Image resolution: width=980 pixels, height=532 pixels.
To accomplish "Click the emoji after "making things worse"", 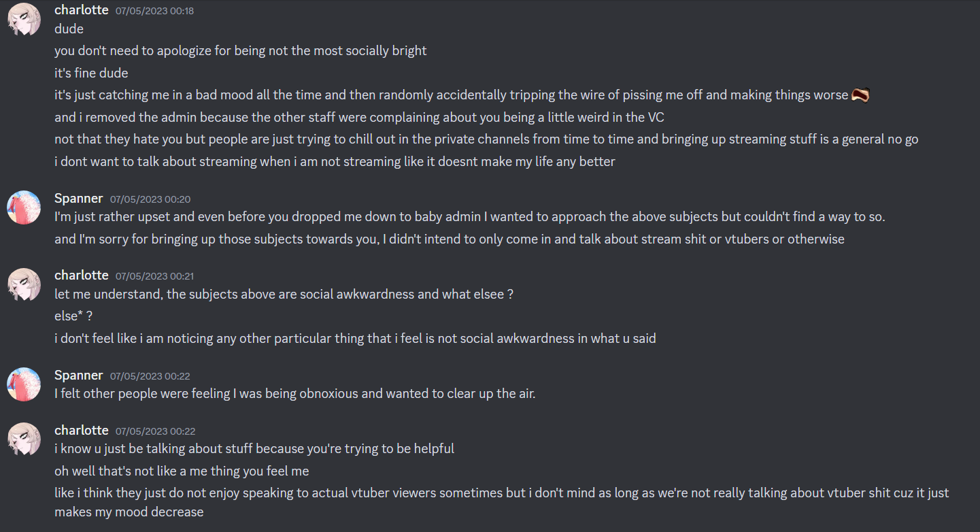I will pos(861,95).
